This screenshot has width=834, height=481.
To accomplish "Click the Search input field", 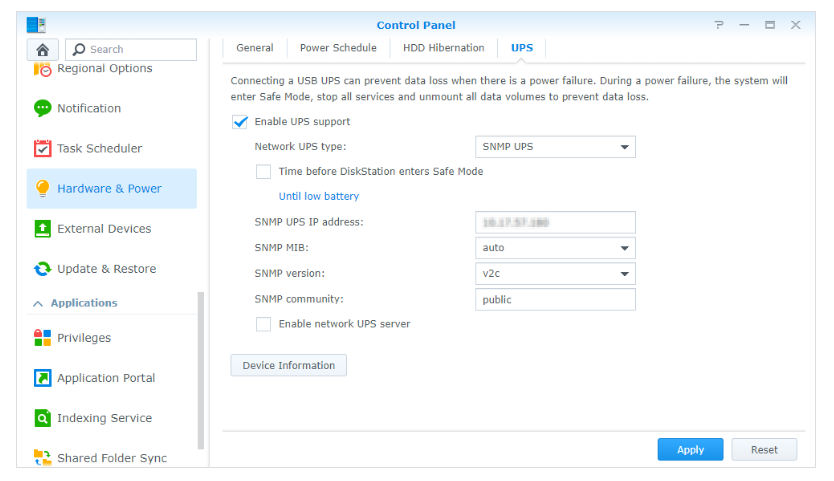I will pos(131,49).
